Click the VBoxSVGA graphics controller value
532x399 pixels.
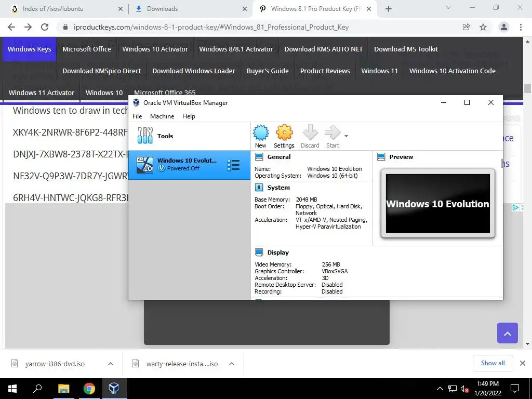click(x=335, y=271)
